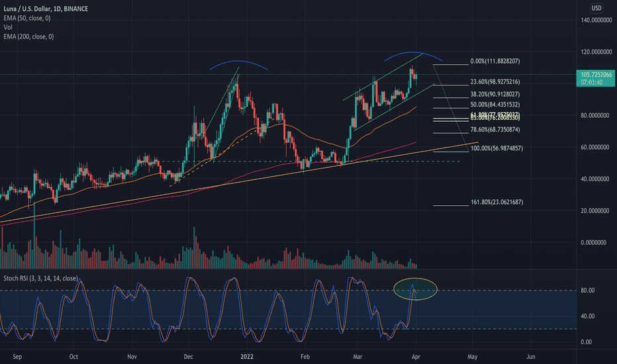The image size is (617, 364).
Task: Click the 78.60%(68.7350874) Fibonacci level
Action: (x=495, y=130)
